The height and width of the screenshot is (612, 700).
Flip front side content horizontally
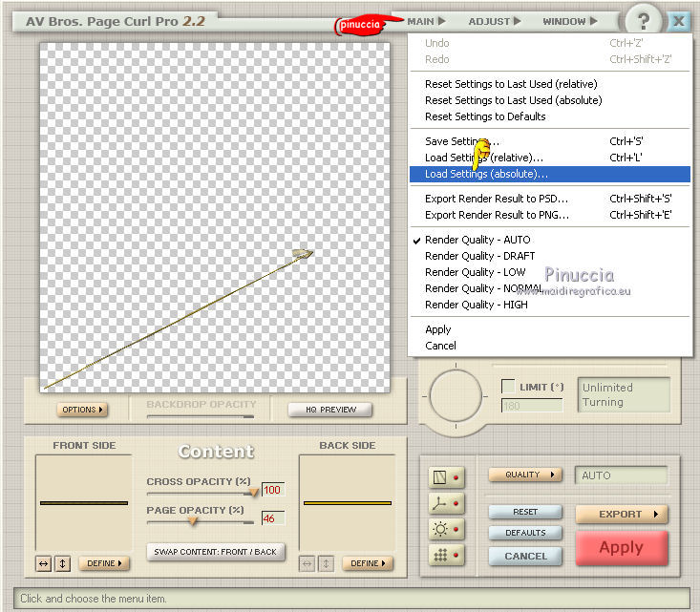click(x=43, y=564)
